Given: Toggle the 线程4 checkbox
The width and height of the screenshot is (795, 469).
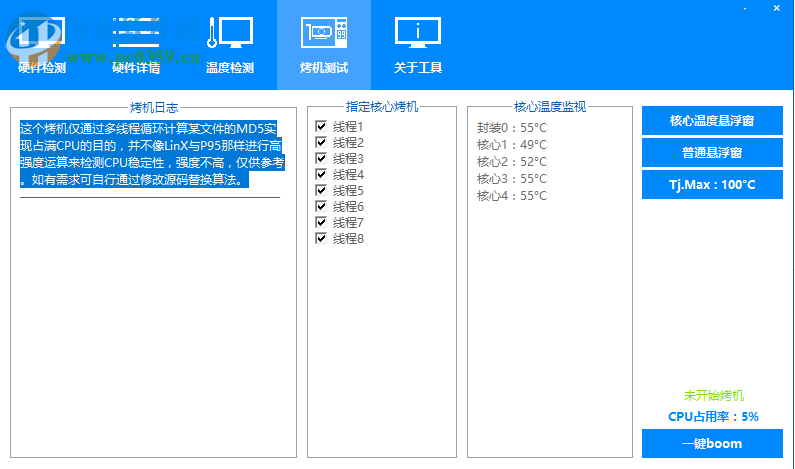Looking at the screenshot, I should [x=321, y=174].
